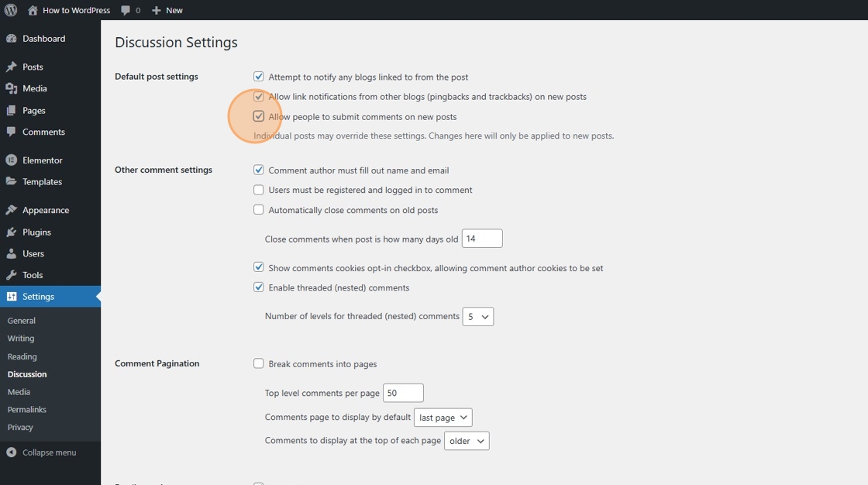Image resolution: width=868 pixels, height=485 pixels.
Task: Click the Users person icon
Action: pos(11,253)
